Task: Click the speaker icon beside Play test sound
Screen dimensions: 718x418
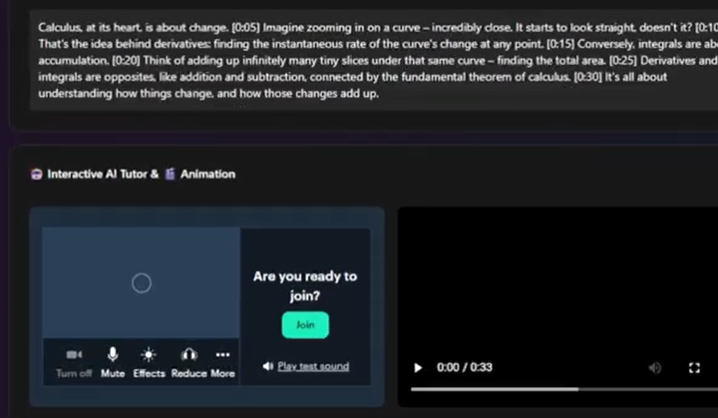Action: (x=268, y=366)
